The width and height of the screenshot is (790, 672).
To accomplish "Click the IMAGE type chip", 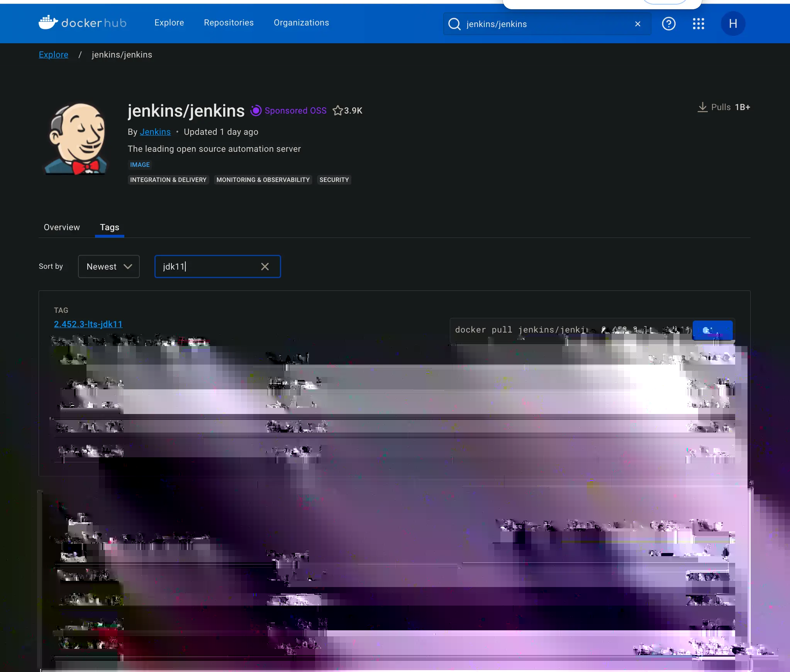I will (x=140, y=165).
